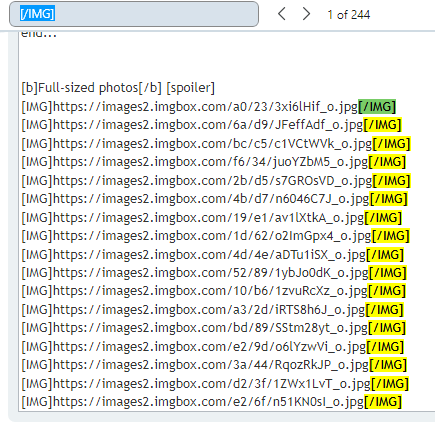Click the line with o2ImGpx4_o.jpg URL
This screenshot has width=435, height=424.
[215, 236]
